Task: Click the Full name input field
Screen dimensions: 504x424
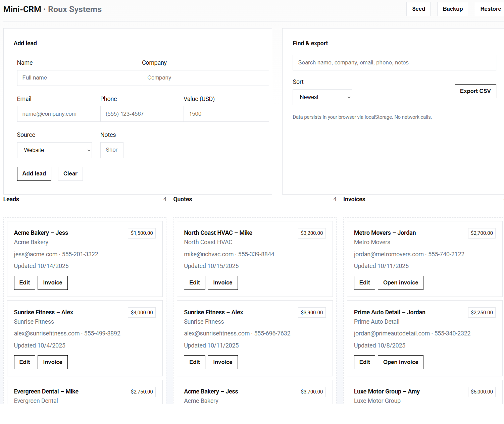Action: click(x=80, y=78)
